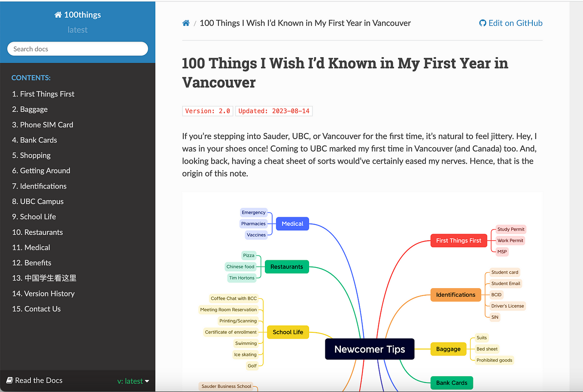Screen dimensions: 583x392
Task: Click the green Restaurants mind map node
Action: click(x=287, y=267)
